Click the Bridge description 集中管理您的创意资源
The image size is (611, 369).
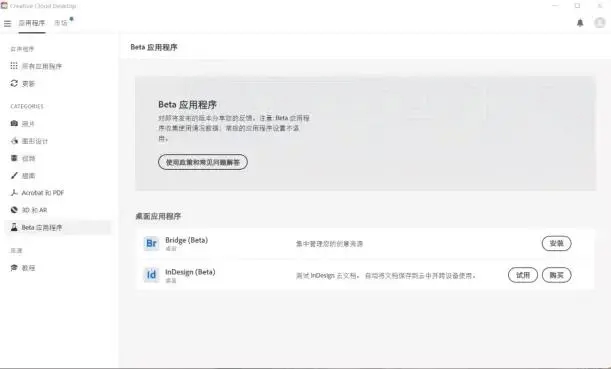tap(329, 244)
